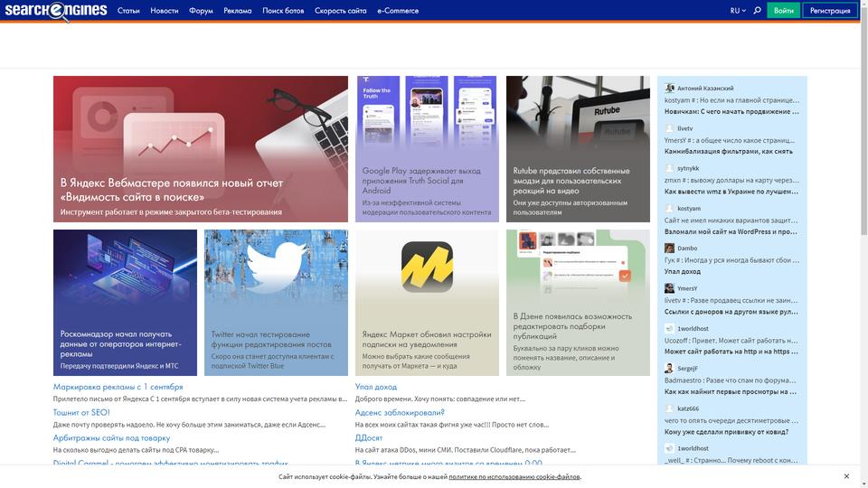Viewport: 868px width, 488px height.
Task: Click livetv user avatar
Action: tap(669, 128)
